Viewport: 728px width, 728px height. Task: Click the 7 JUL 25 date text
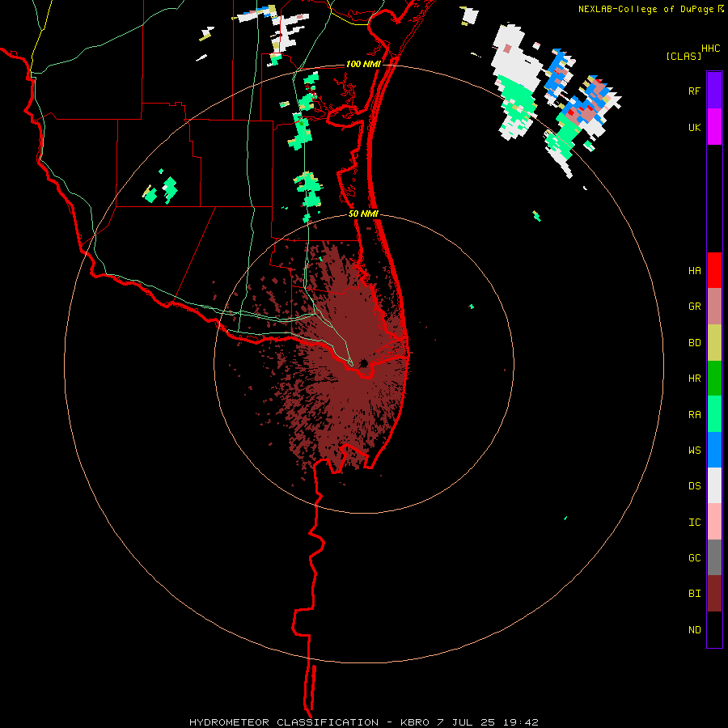(466, 722)
